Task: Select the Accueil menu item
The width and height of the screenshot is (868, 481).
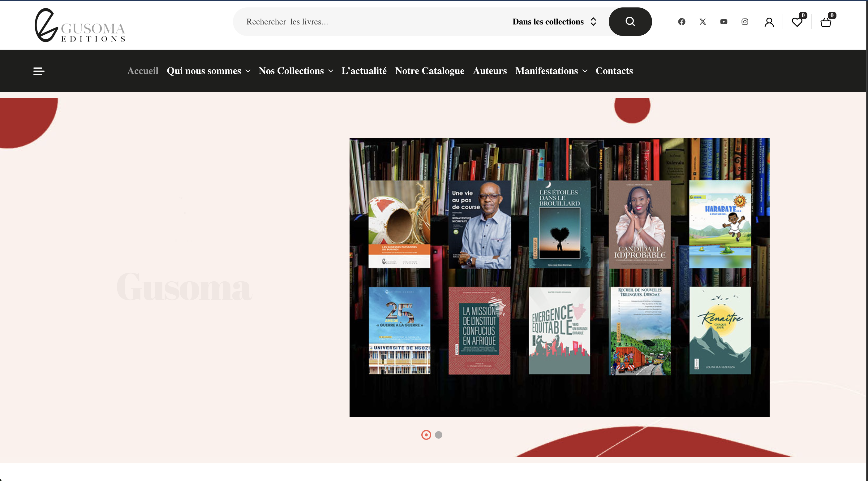Action: pos(143,71)
